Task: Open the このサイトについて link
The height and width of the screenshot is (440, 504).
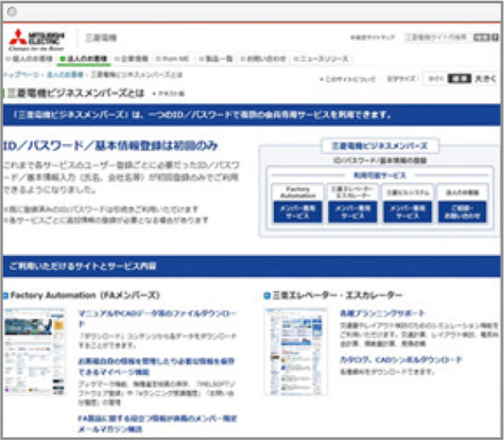Action: (348, 79)
